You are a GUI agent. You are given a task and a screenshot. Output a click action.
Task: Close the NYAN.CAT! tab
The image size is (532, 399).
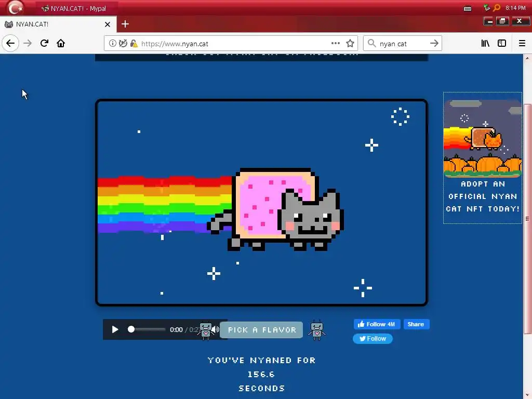108,24
